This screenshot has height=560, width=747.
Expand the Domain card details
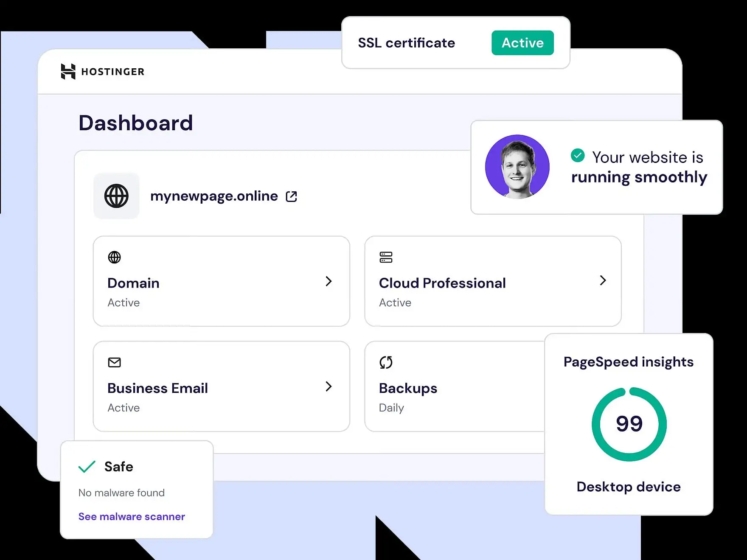329,281
